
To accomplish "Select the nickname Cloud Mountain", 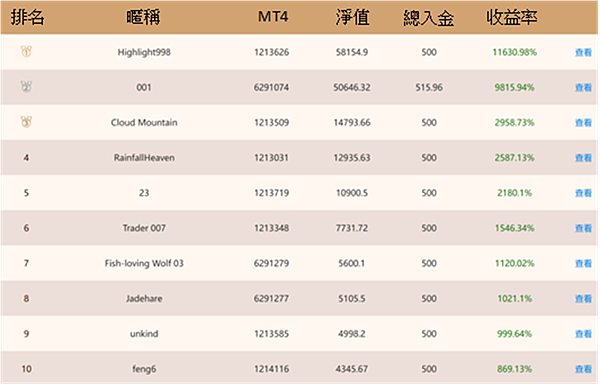I will click(x=144, y=122).
